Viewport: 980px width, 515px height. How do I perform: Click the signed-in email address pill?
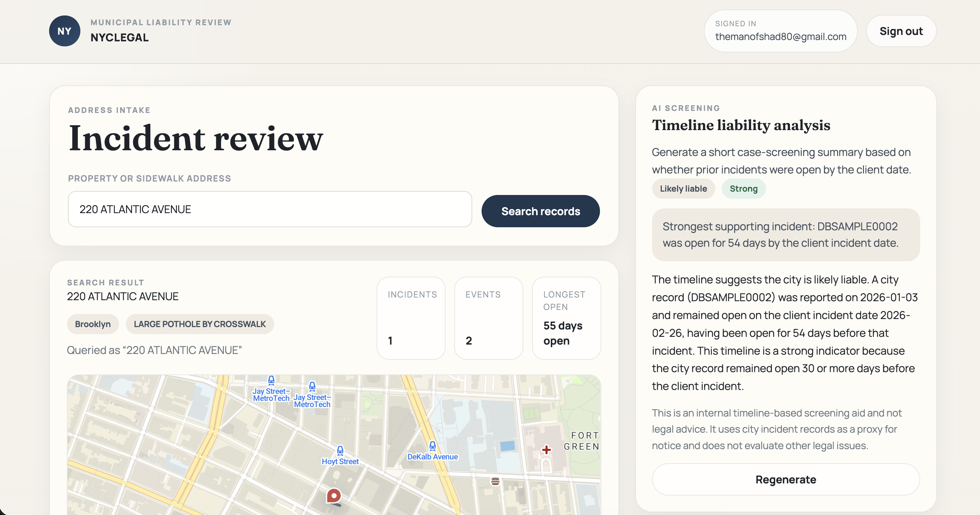click(780, 31)
